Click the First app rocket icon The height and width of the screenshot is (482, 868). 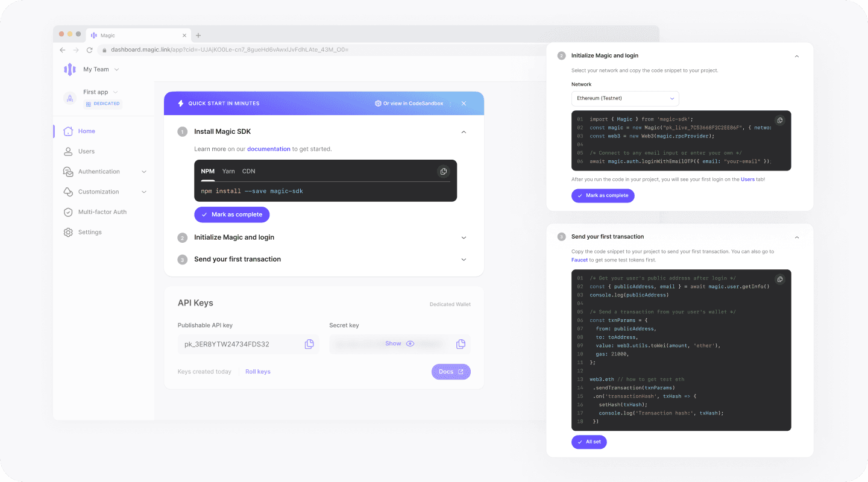pos(70,97)
